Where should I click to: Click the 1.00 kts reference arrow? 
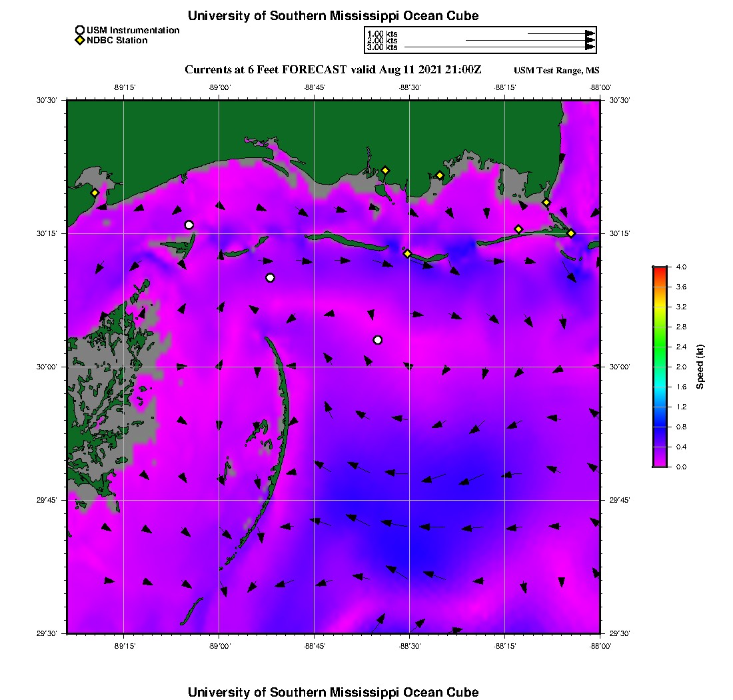(560, 33)
